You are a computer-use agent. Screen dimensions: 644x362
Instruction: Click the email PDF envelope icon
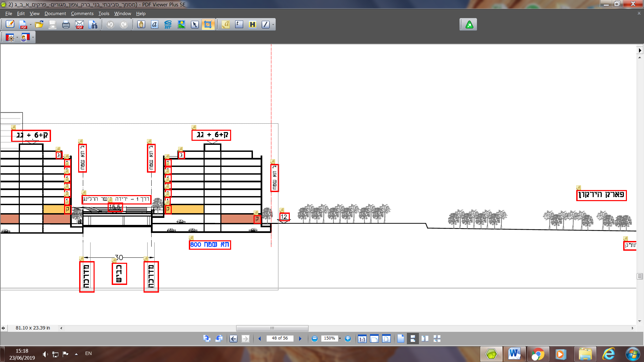tap(79, 24)
